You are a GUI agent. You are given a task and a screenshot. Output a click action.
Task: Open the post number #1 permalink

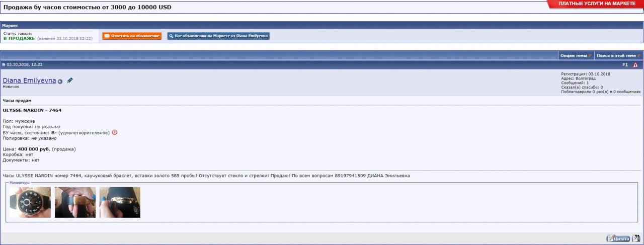[625, 65]
